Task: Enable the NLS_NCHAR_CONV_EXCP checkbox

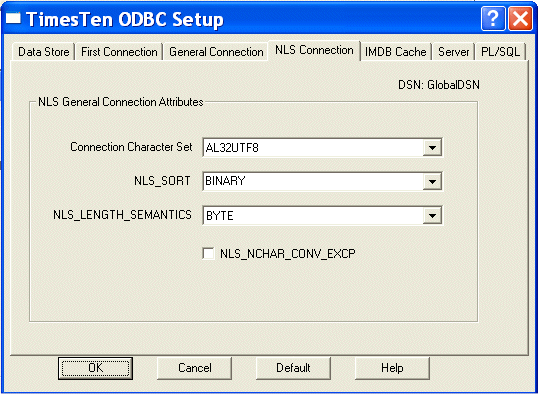Action: click(x=209, y=254)
